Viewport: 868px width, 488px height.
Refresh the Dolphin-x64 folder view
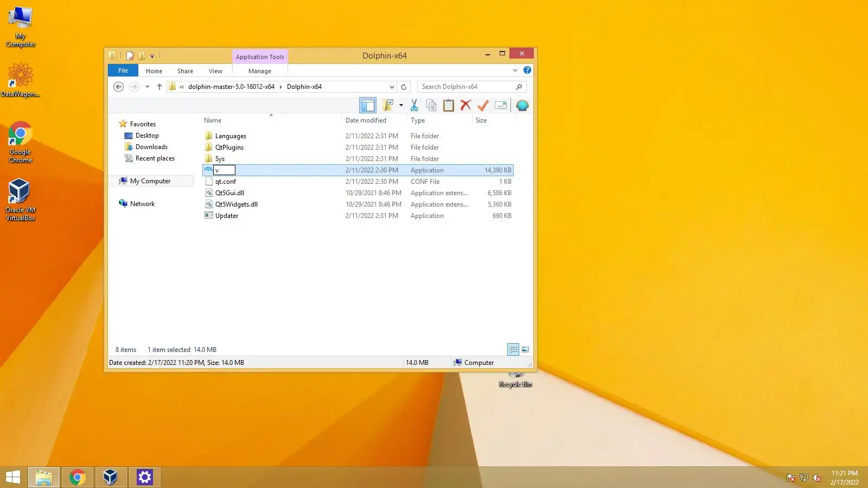pyautogui.click(x=404, y=87)
